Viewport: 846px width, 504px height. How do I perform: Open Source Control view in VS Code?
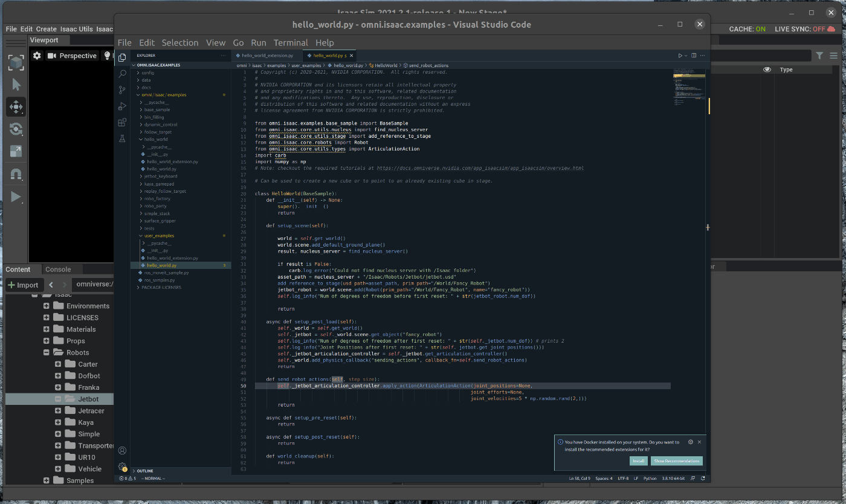122,89
